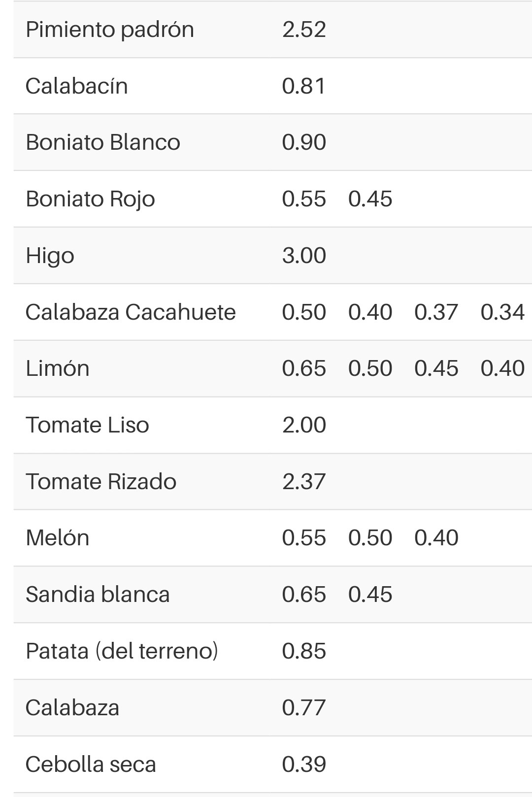The height and width of the screenshot is (797, 532).
Task: Select the Pimiento padrón row label
Action: click(110, 30)
